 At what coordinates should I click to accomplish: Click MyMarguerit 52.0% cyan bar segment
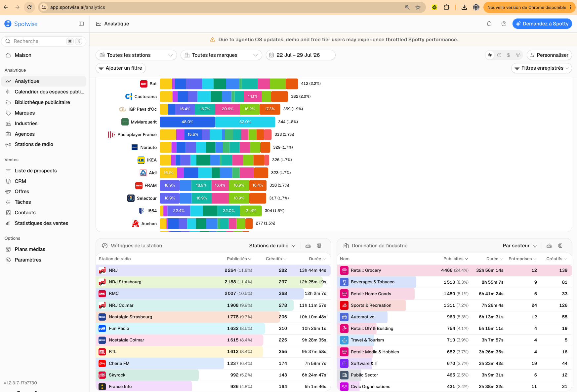coord(245,122)
